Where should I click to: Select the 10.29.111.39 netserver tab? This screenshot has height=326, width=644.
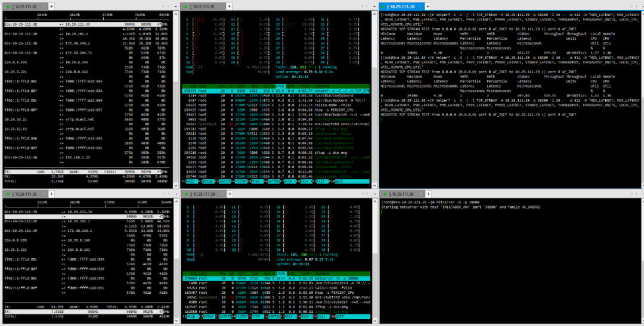pyautogui.click(x=401, y=194)
